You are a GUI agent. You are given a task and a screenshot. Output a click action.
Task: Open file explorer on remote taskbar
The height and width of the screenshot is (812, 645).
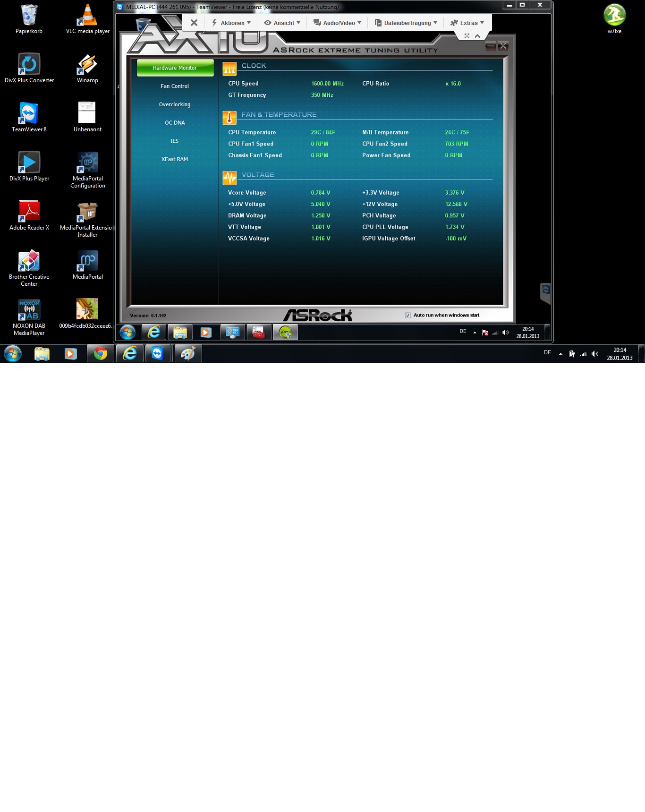coord(180,332)
